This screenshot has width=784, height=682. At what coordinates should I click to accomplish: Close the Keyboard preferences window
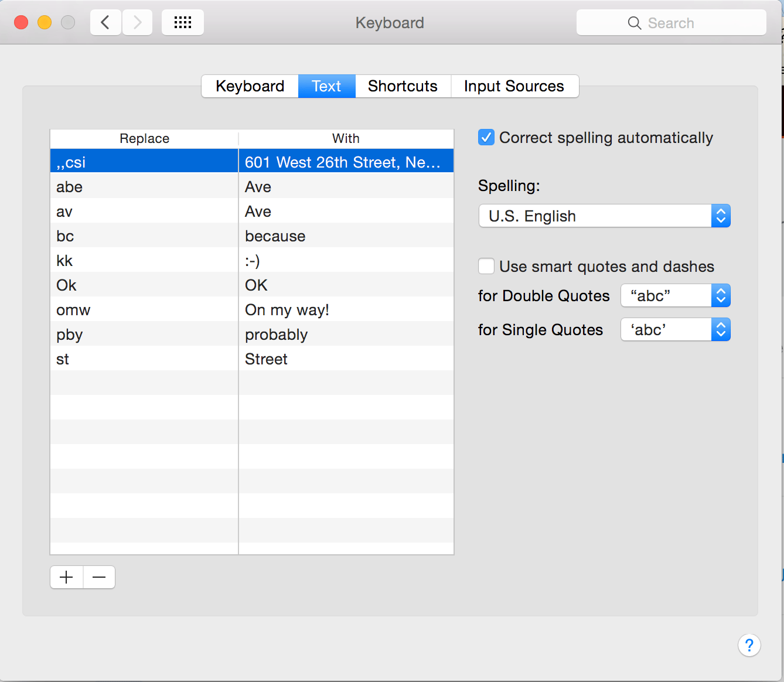(x=21, y=22)
